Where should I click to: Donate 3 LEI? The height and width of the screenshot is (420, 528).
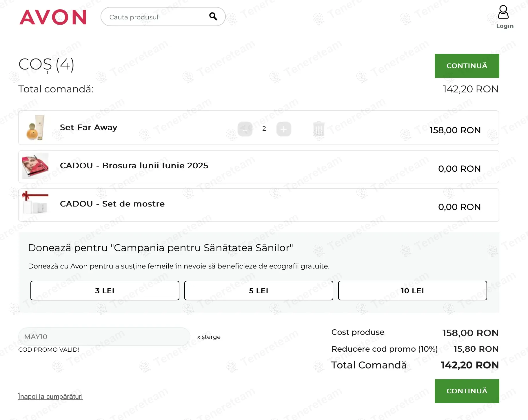105,291
